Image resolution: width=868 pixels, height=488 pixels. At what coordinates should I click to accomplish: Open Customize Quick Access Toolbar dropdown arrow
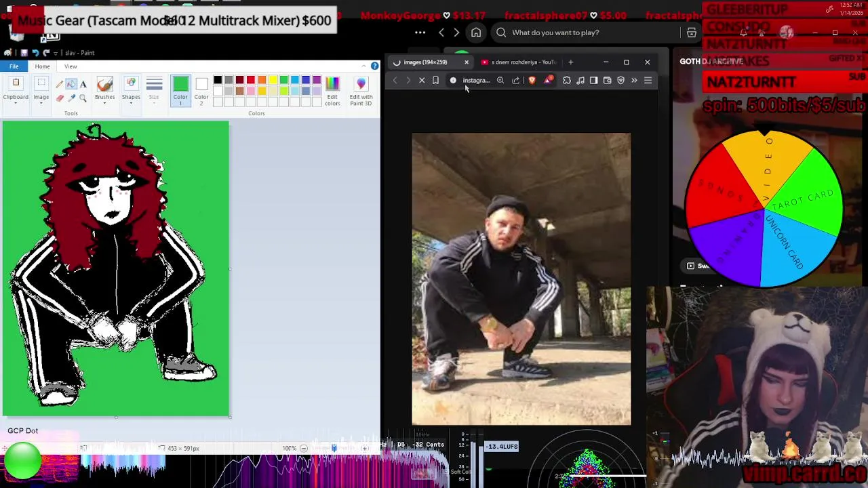tap(57, 53)
